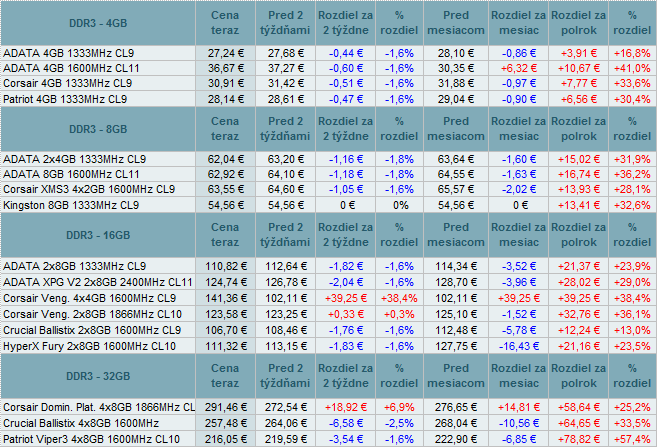Click the +13,0% half-year percentage cell

click(632, 330)
